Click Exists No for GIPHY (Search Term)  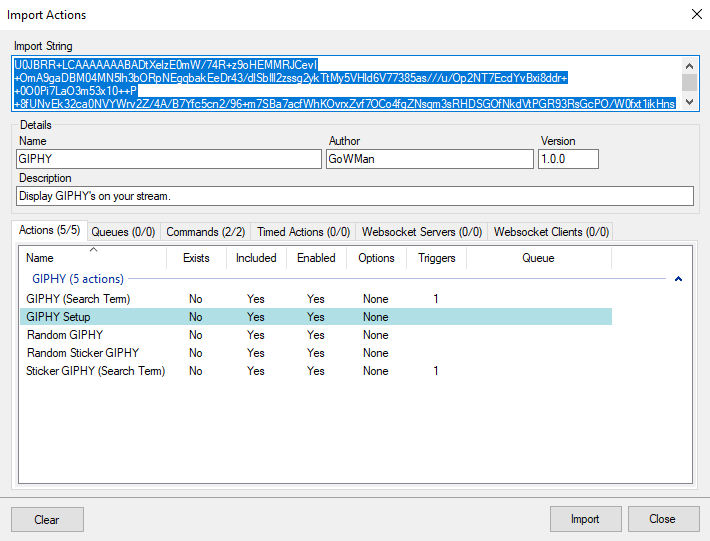coord(196,299)
